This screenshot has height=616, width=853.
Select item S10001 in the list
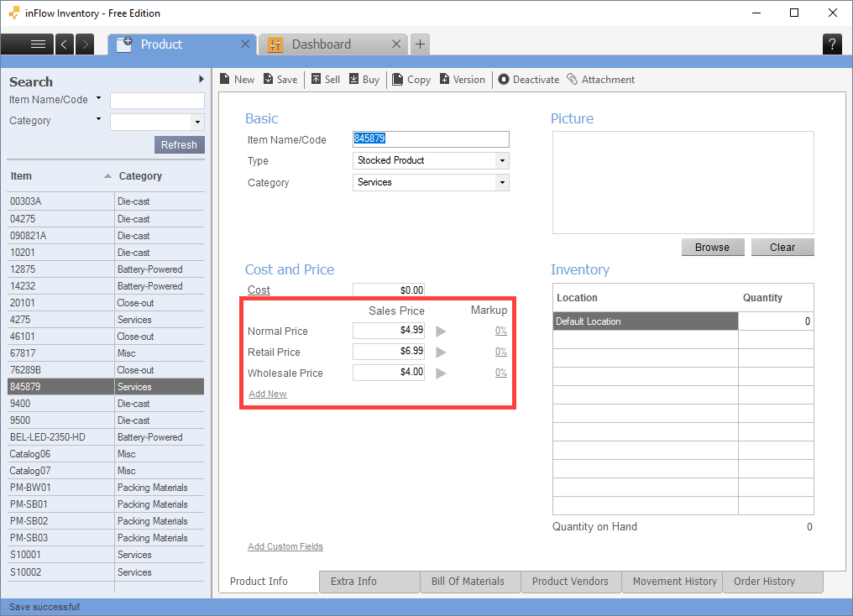pos(106,555)
